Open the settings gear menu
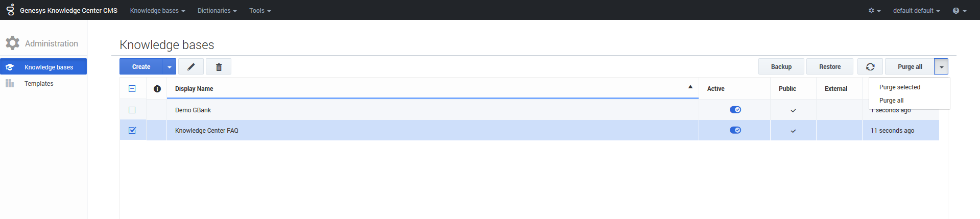Viewport: 980px width, 219px height. pos(874,11)
